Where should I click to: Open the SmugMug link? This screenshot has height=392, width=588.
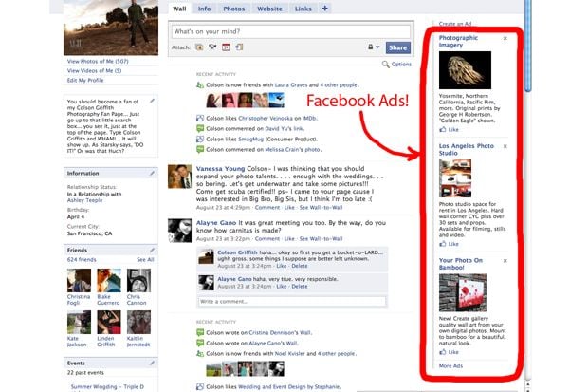(x=251, y=140)
